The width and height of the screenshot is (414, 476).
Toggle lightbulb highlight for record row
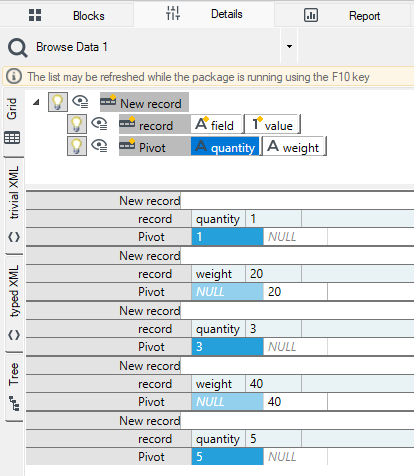[77, 124]
